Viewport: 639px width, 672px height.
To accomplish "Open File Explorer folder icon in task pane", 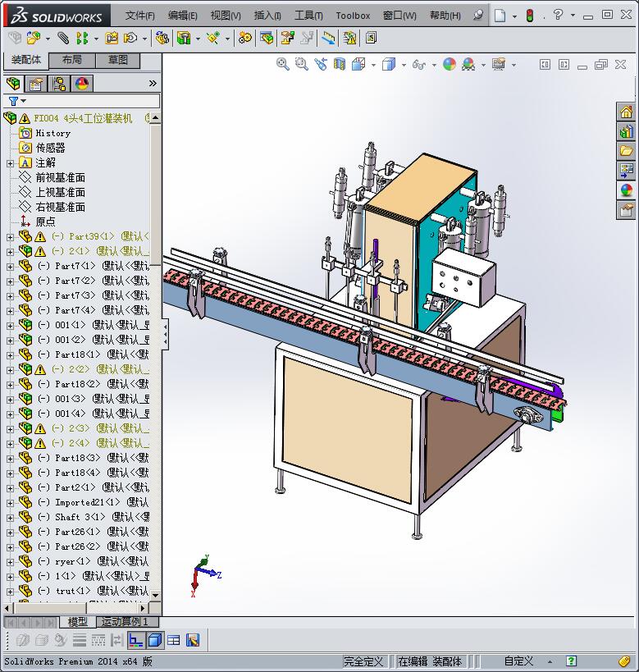I will (x=626, y=151).
